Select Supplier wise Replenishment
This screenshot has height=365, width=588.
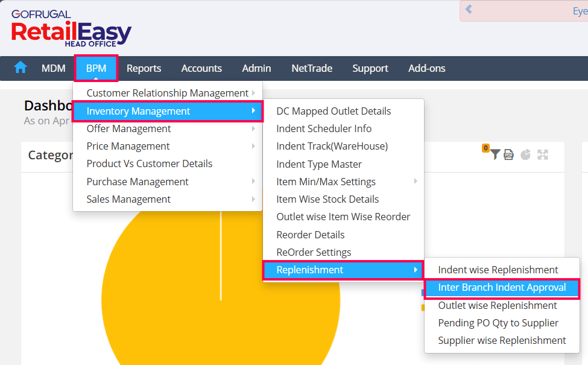tap(502, 341)
